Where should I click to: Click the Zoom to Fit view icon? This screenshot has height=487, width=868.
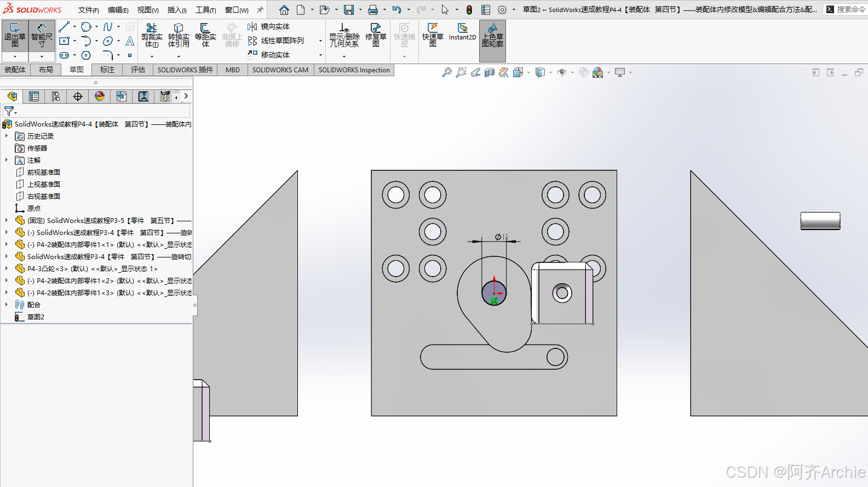point(447,72)
